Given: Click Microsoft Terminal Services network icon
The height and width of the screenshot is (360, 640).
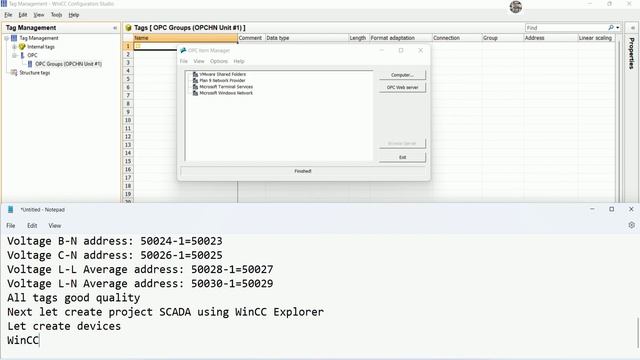Looking at the screenshot, I should (x=195, y=87).
